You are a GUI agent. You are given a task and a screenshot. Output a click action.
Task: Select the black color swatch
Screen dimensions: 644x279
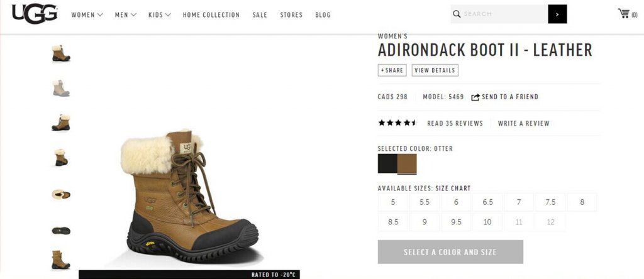[x=387, y=164]
